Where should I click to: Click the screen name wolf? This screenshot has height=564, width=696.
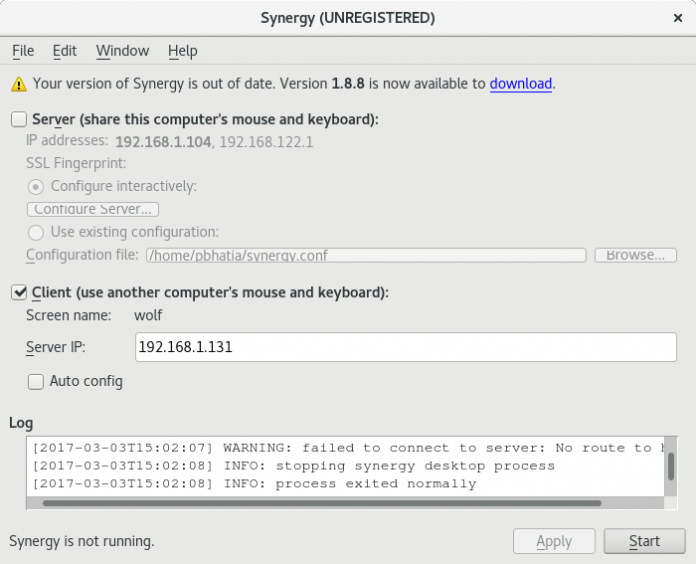click(x=148, y=315)
